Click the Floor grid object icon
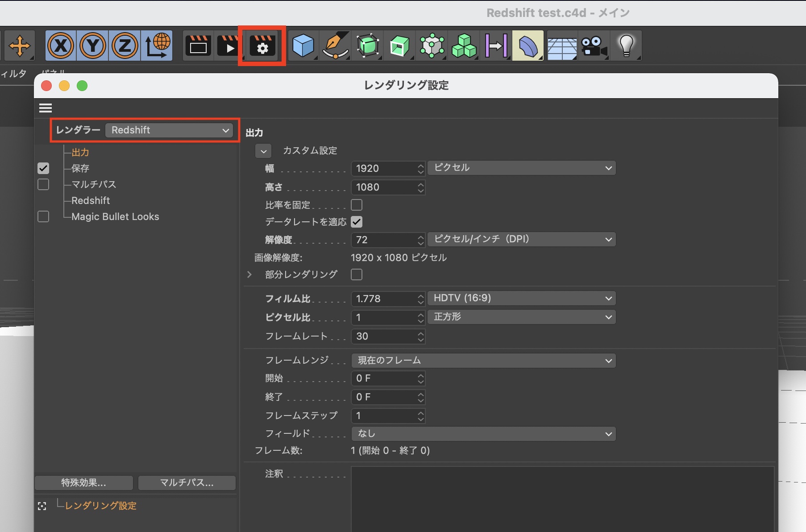806x532 pixels. (562, 46)
